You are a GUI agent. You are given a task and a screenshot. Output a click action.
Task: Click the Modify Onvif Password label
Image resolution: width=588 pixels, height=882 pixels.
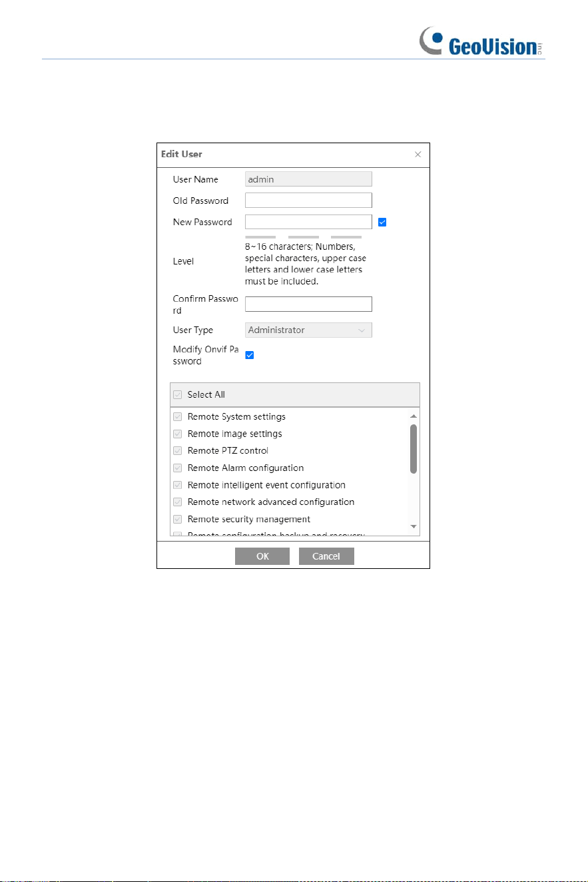[x=205, y=356]
